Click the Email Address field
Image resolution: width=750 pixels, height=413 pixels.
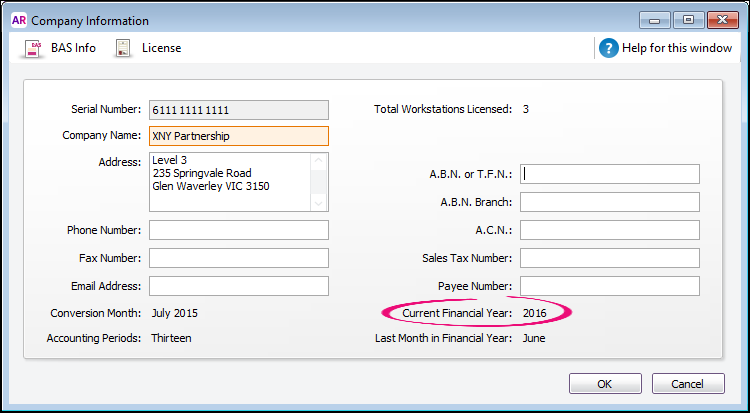tap(238, 286)
